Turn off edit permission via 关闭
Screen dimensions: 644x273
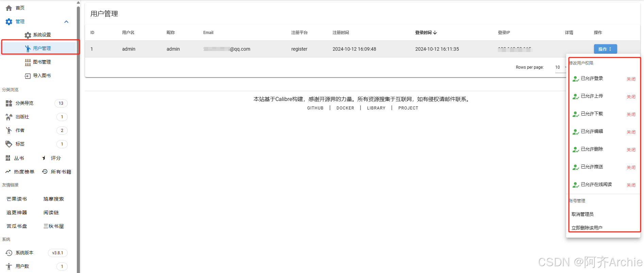click(x=631, y=132)
